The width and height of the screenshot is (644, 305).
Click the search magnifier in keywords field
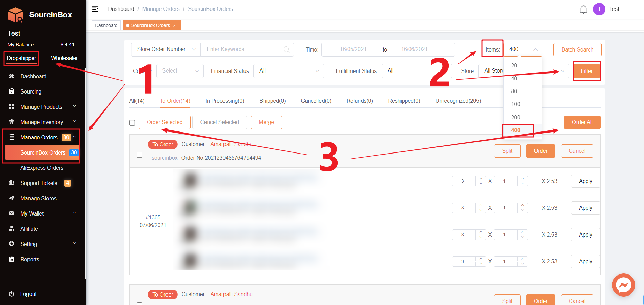point(287,49)
